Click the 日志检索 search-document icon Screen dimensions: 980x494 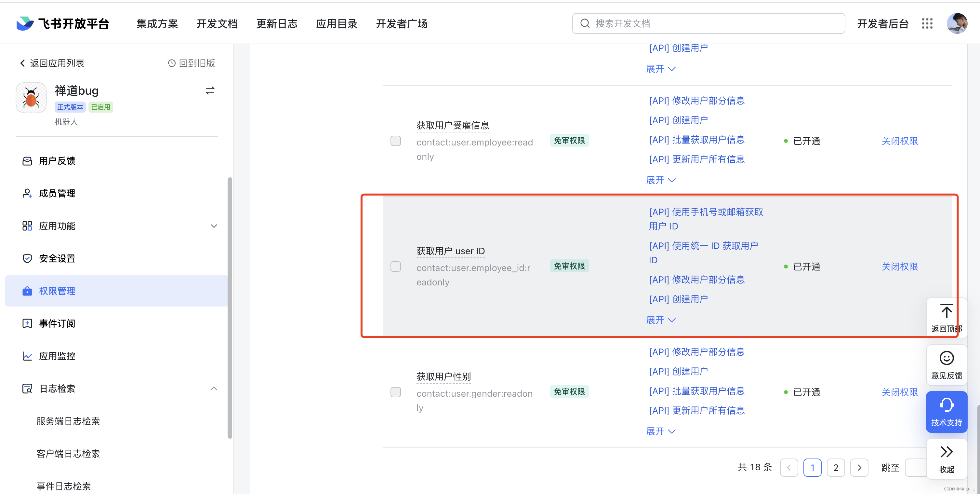[27, 389]
